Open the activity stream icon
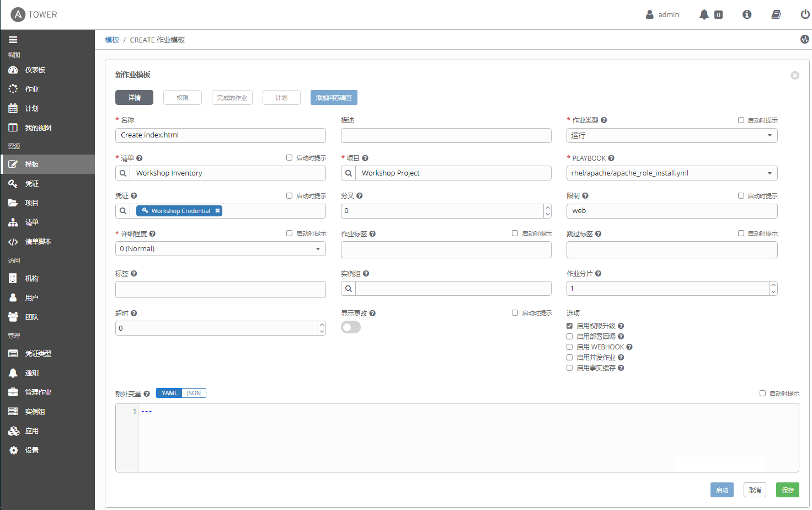 tap(805, 39)
